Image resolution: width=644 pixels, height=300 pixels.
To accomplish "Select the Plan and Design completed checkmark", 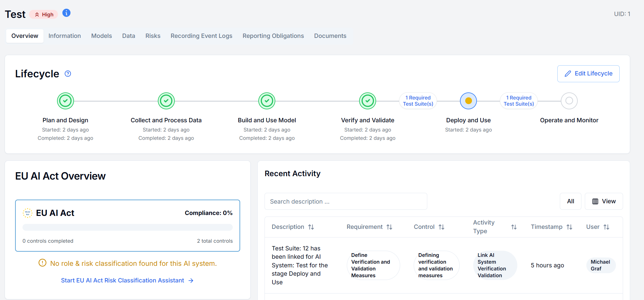I will click(65, 101).
